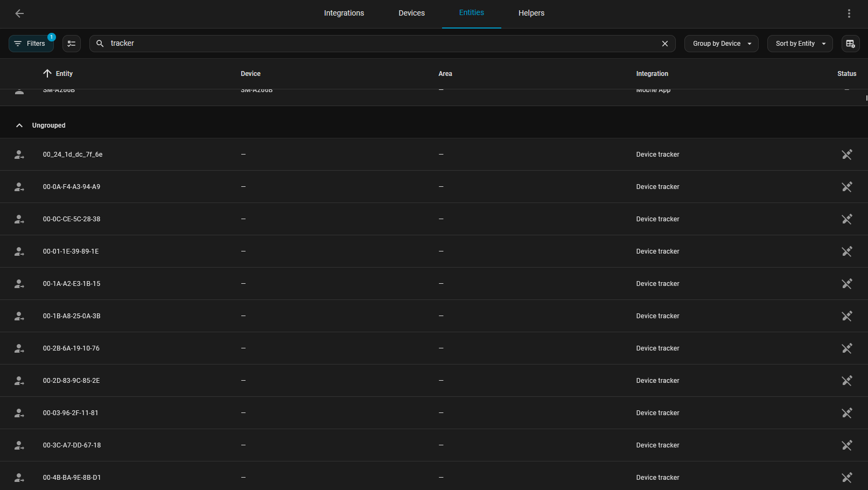Click status icon for 00-1A-A2-E3-1B-15
The image size is (868, 490).
846,284
